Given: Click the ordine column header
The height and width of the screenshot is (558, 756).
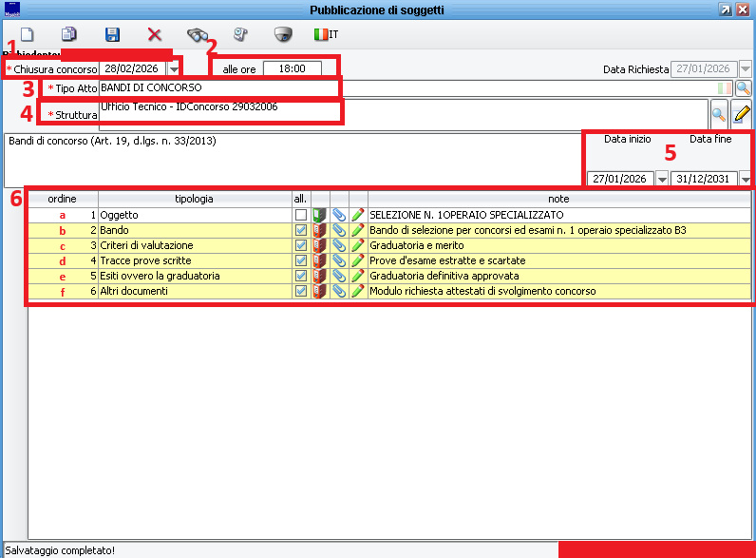Looking at the screenshot, I should [64, 199].
